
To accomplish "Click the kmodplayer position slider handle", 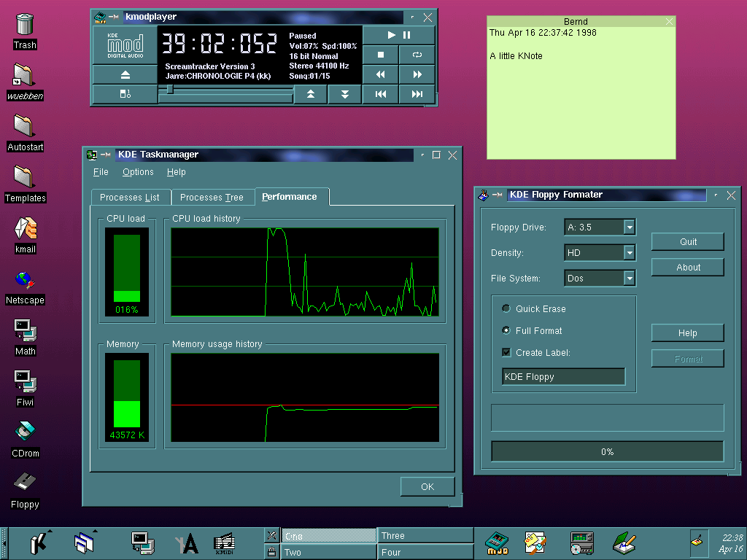I will pyautogui.click(x=170, y=90).
